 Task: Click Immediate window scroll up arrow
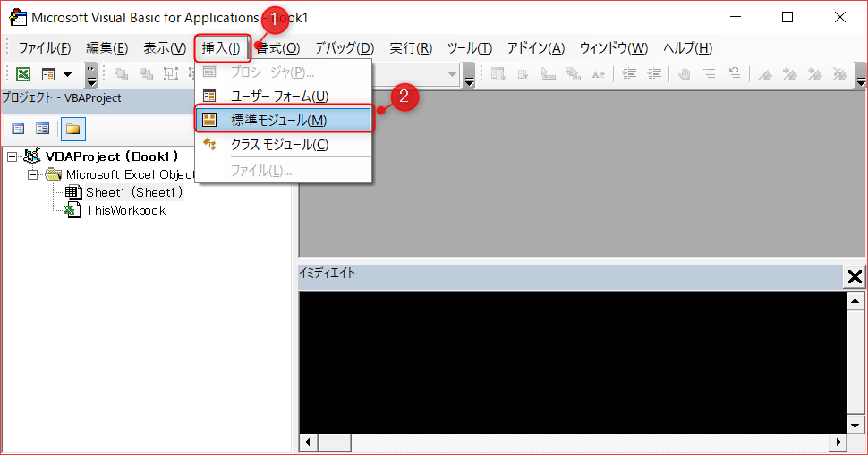point(855,300)
